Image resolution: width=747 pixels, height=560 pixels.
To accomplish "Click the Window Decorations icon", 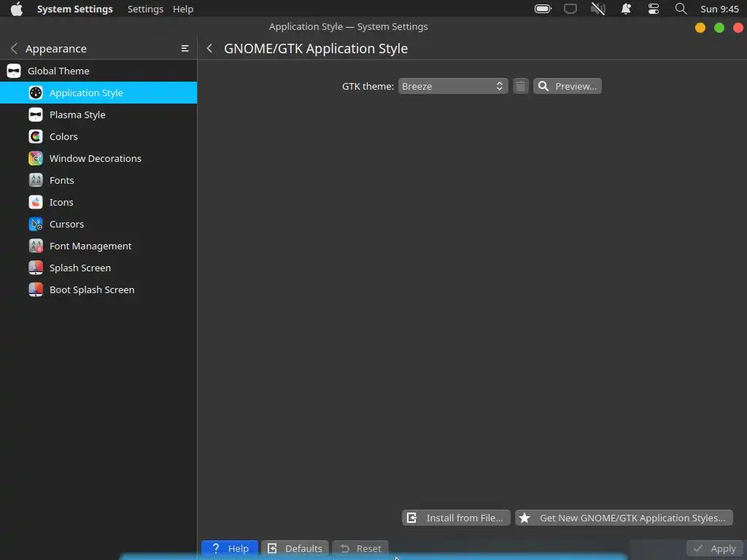I will (x=36, y=158).
